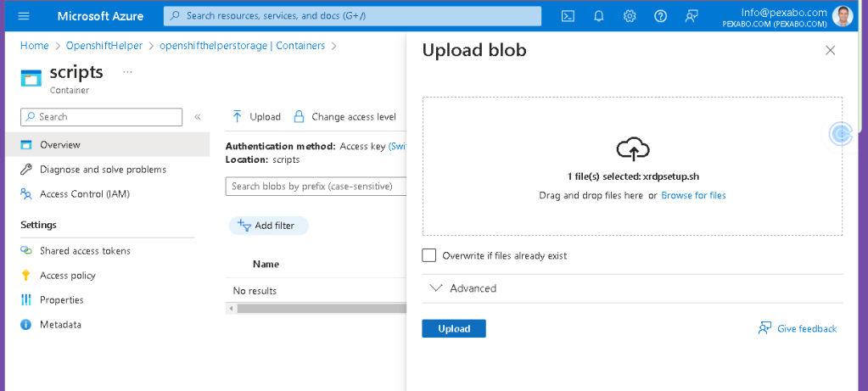The height and width of the screenshot is (391, 868).
Task: Click the horizontal scrollbar under blob list
Action: 322,309
